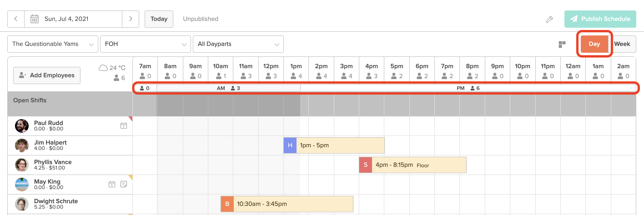
Task: Open the FOH department dropdown
Action: click(146, 44)
